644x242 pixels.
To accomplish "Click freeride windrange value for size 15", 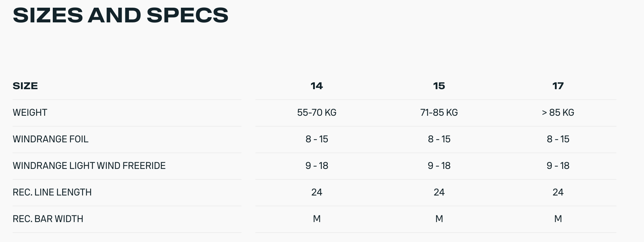I will coord(439,166).
